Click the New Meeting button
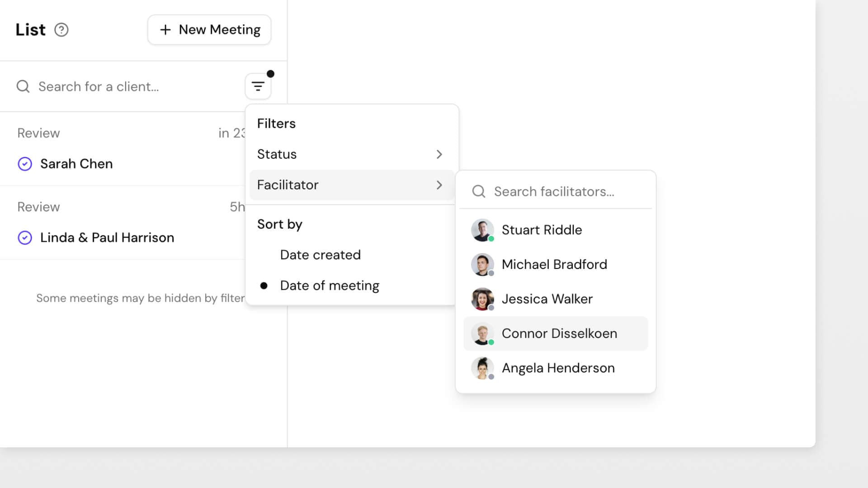Viewport: 868px width, 488px height. point(209,29)
